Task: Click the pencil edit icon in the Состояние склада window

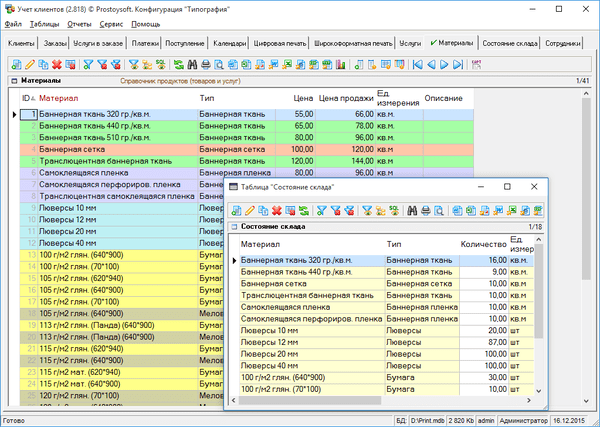Action: click(x=249, y=210)
